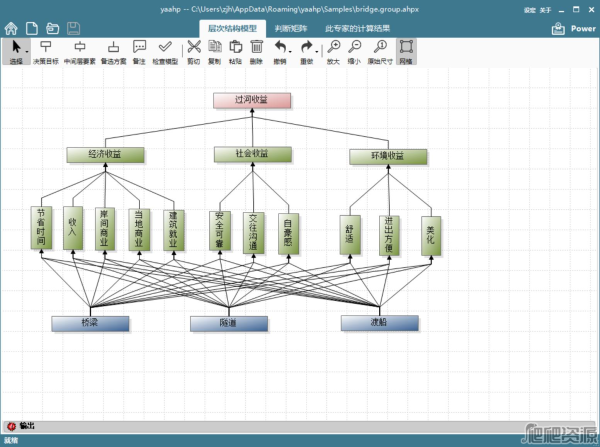Select the intermediate element (中间层要素) tool
This screenshot has width=600, height=447.
[x=80, y=51]
